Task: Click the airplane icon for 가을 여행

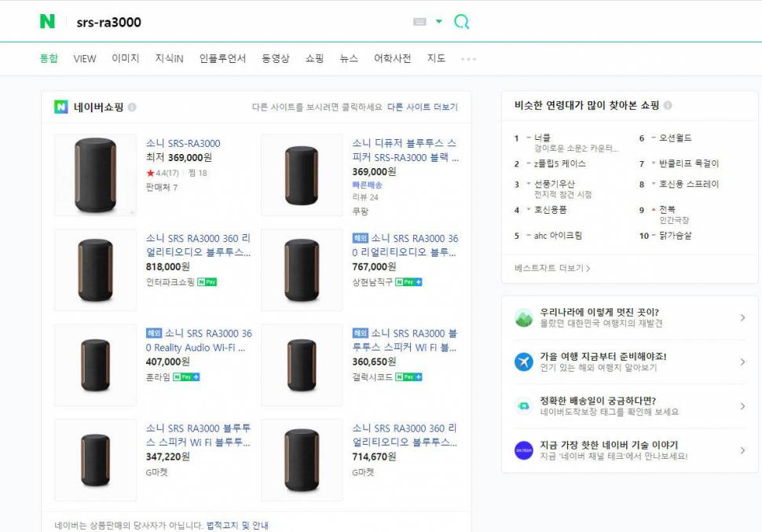Action: coord(524,361)
